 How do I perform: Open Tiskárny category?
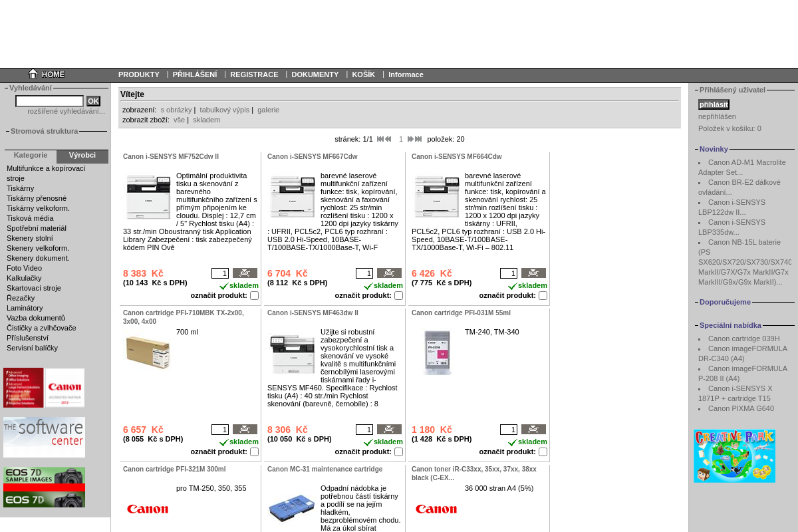(x=21, y=188)
